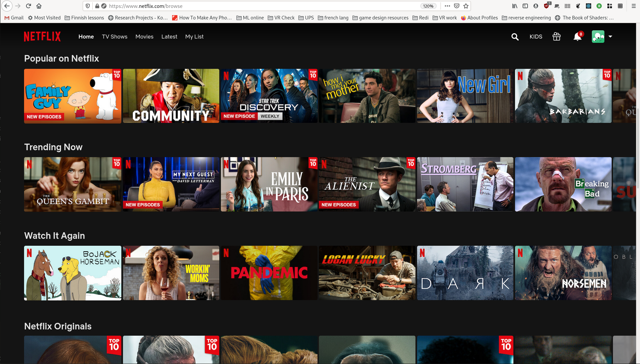Expand game design resources folder
The image size is (640, 364).
point(380,18)
